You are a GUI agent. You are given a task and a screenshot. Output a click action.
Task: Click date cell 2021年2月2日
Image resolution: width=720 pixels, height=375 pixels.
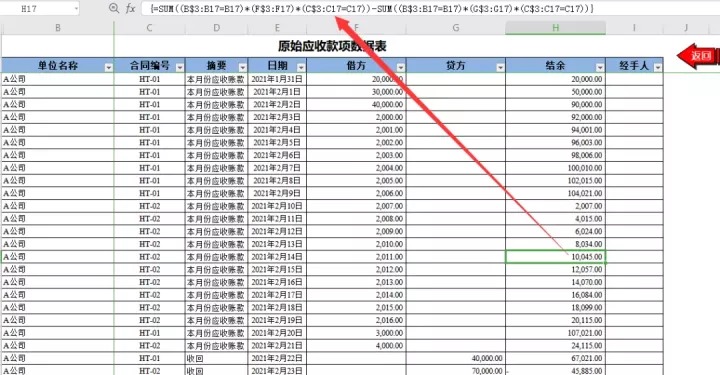click(x=277, y=105)
